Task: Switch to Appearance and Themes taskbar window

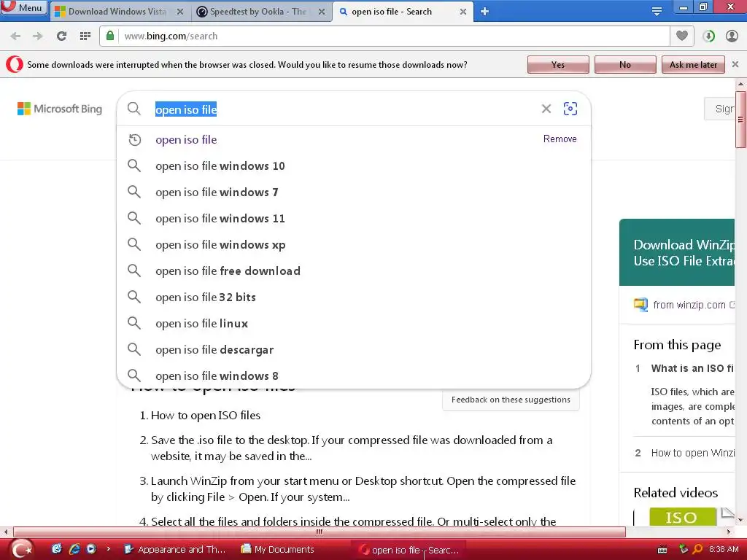Action: coord(174,550)
